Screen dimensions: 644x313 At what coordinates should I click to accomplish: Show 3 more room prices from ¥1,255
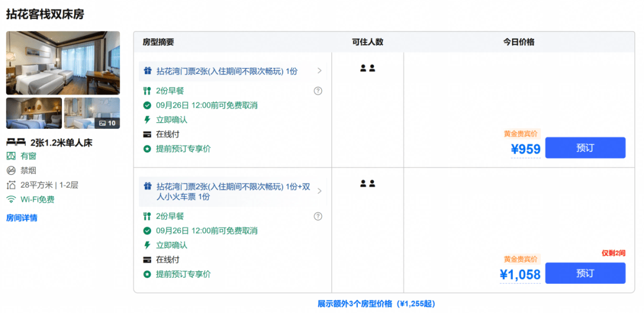(x=376, y=304)
